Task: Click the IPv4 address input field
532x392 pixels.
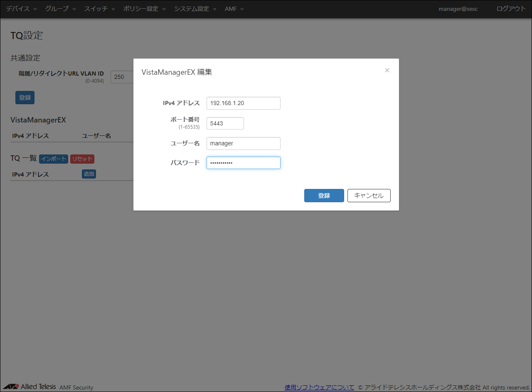Action: pos(243,103)
